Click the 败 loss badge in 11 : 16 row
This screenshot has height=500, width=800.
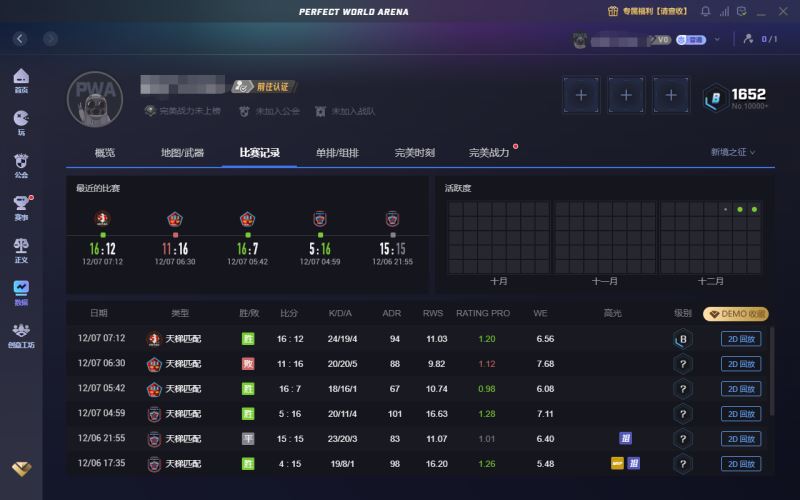pyautogui.click(x=248, y=364)
